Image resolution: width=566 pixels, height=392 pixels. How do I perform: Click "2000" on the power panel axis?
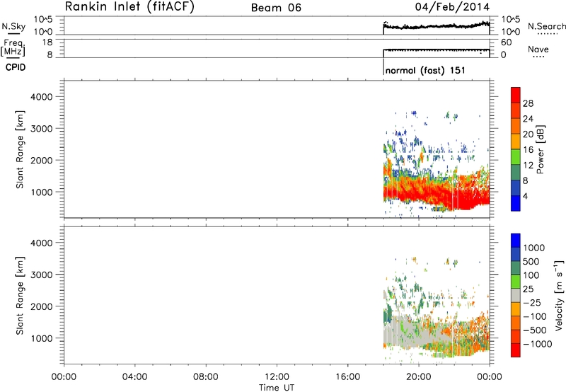(41, 160)
